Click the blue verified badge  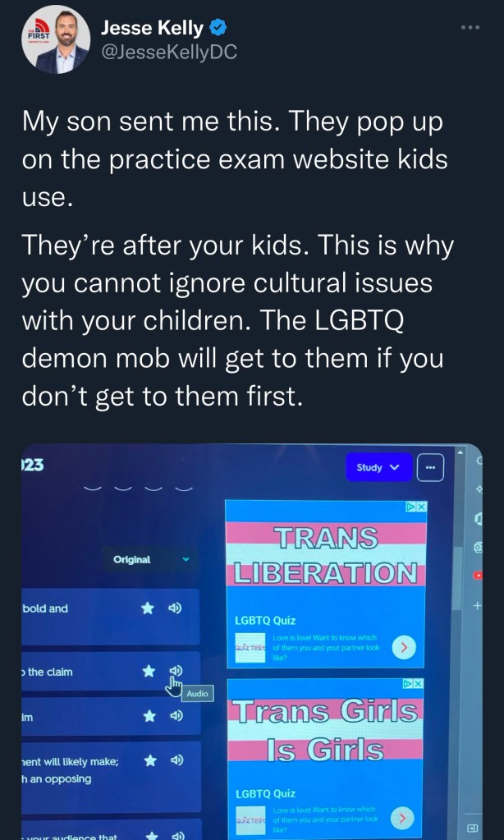pos(218,27)
